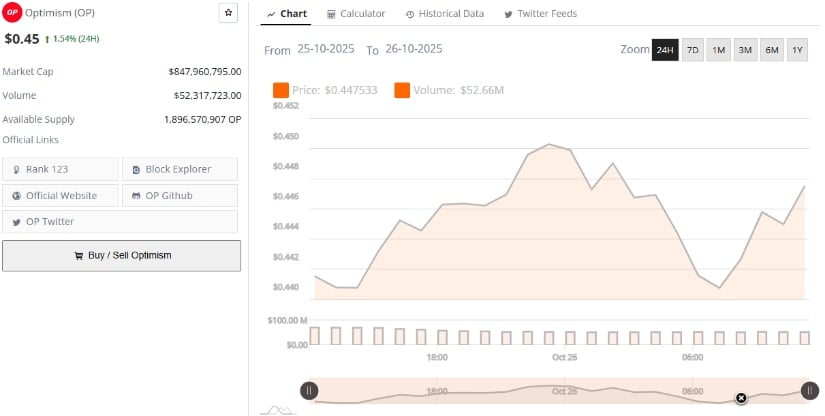Viewport: 825px width, 416px height.
Task: Select the 24H zoom range
Action: 665,50
